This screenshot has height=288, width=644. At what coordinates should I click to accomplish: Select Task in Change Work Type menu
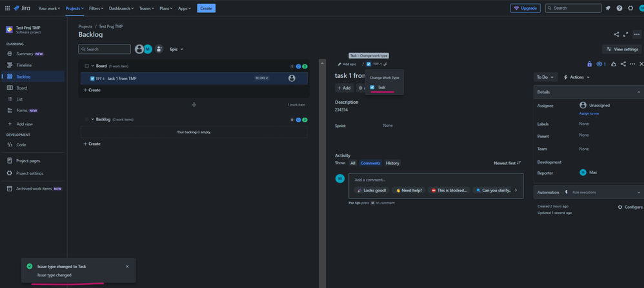point(385,88)
